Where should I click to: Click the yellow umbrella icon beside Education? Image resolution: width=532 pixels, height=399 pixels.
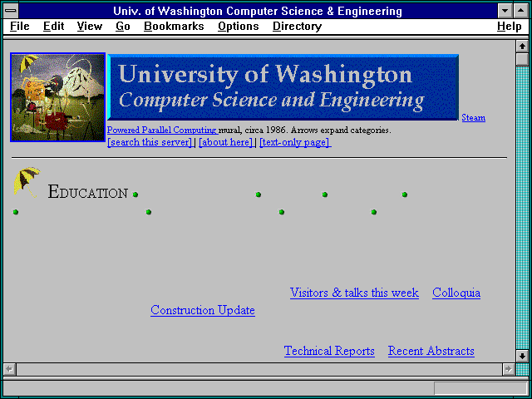click(x=27, y=182)
